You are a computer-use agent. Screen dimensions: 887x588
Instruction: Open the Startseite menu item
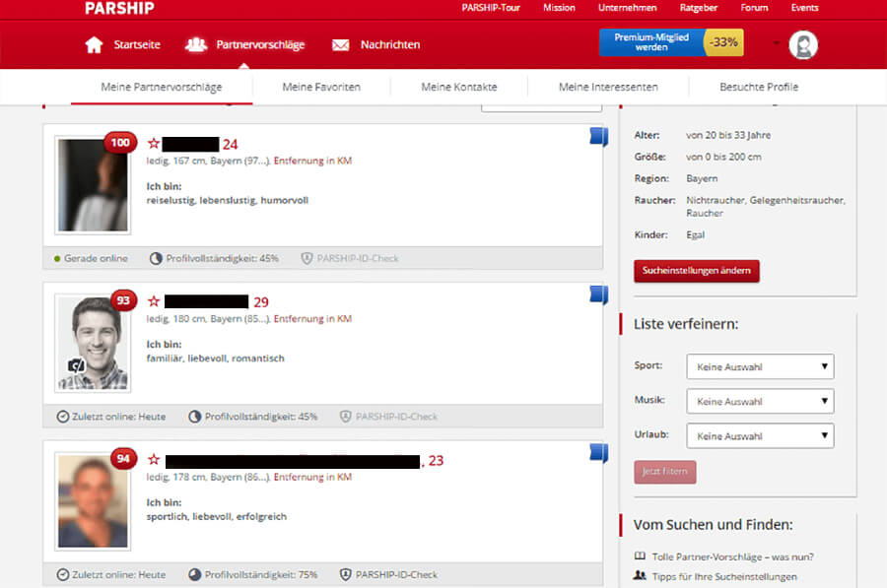137,44
